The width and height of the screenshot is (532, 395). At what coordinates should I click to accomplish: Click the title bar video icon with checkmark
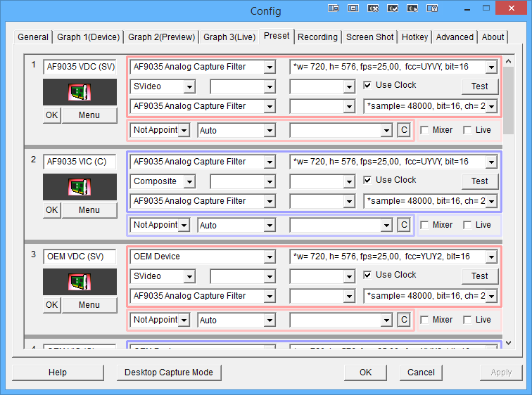pos(393,8)
